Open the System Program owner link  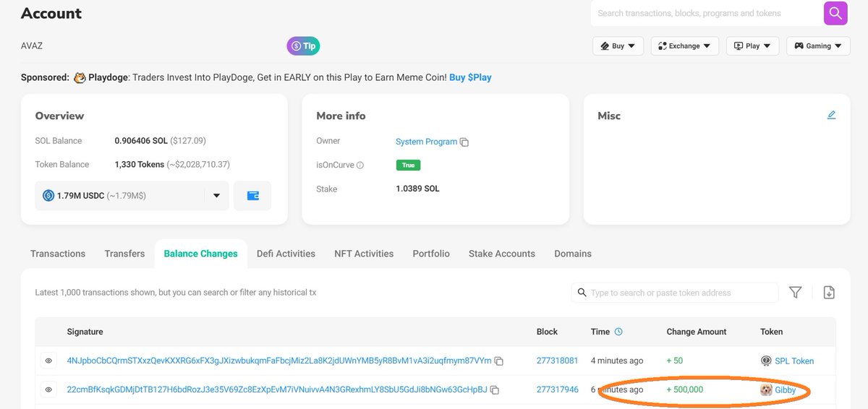pos(426,142)
